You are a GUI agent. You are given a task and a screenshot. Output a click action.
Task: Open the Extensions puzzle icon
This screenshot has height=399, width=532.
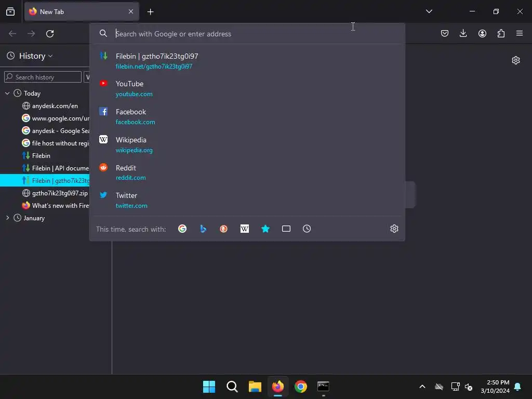tap(501, 33)
